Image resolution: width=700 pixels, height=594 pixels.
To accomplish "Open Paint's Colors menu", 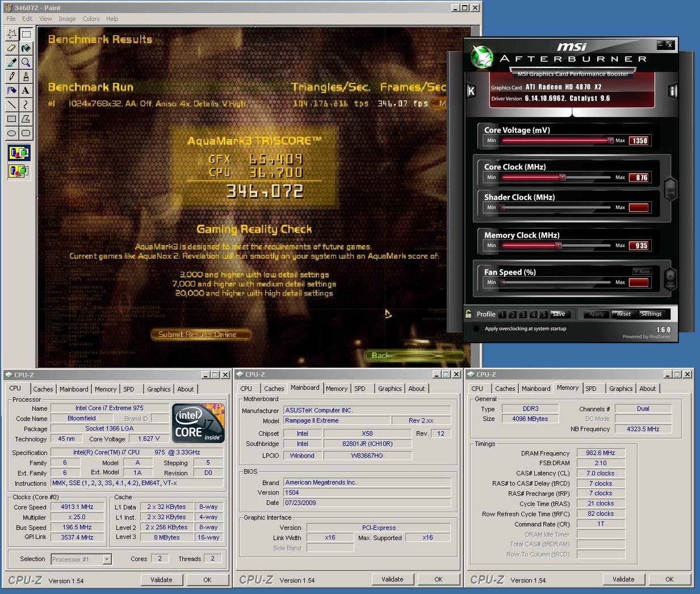I will pos(91,19).
